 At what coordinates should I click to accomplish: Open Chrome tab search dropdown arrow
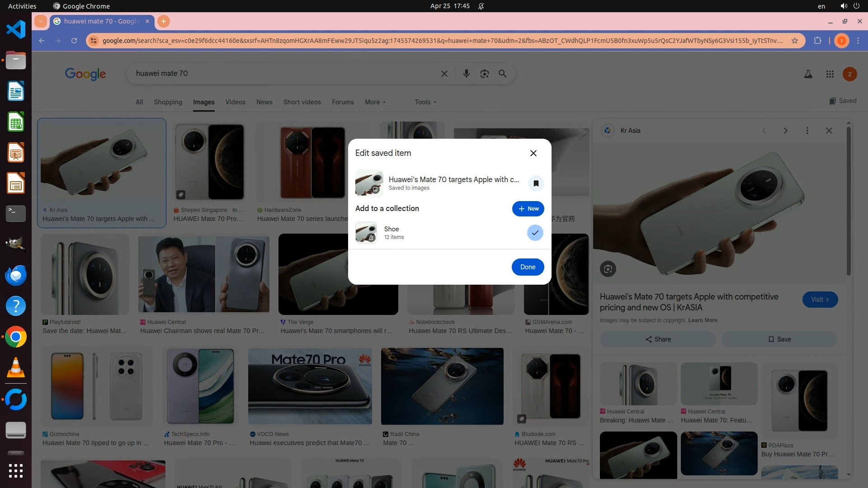coord(40,21)
